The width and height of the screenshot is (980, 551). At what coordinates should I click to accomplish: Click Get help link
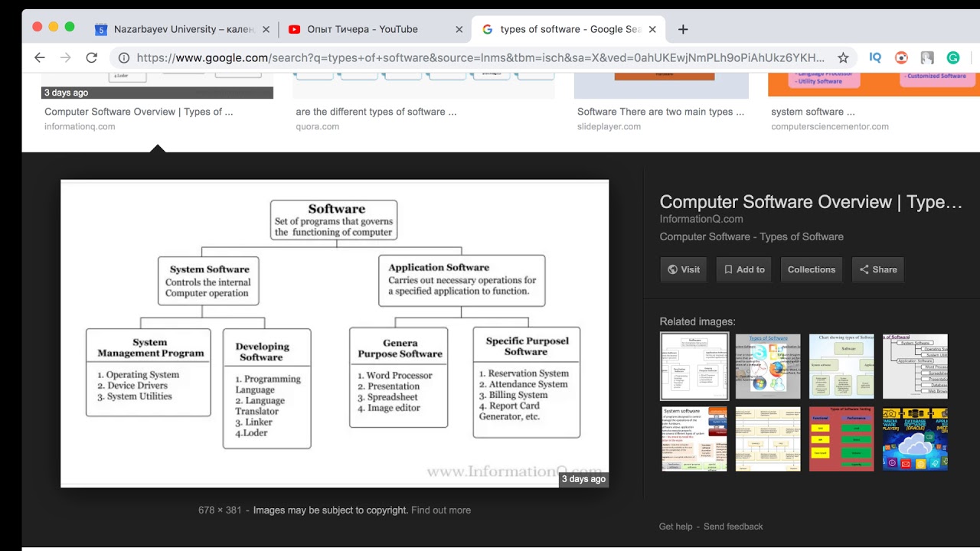(x=675, y=527)
